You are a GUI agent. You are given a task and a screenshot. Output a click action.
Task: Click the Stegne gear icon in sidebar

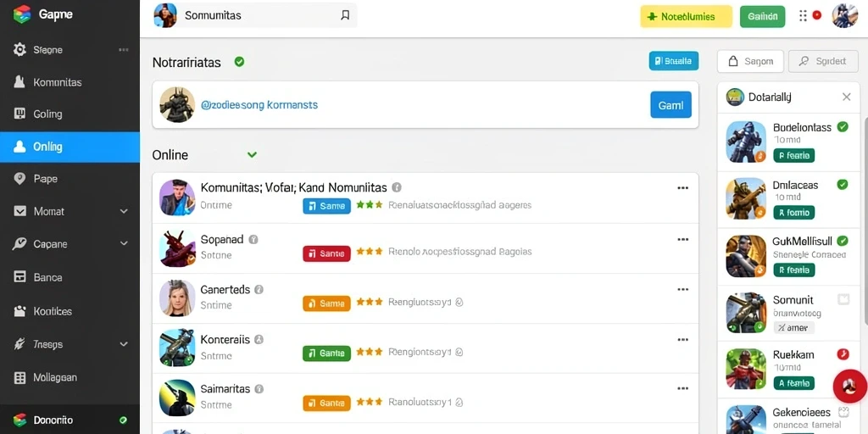[x=19, y=50]
